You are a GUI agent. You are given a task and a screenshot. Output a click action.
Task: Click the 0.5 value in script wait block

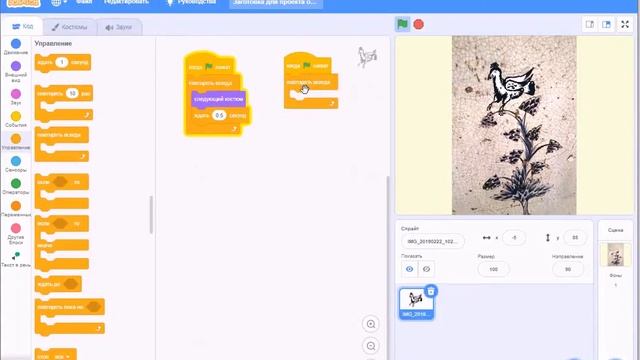(219, 116)
